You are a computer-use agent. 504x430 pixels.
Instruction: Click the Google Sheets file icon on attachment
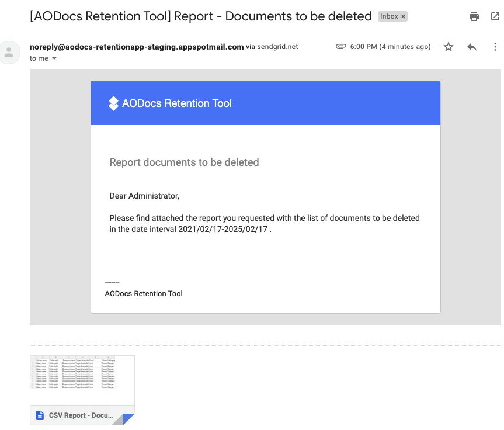click(x=40, y=415)
